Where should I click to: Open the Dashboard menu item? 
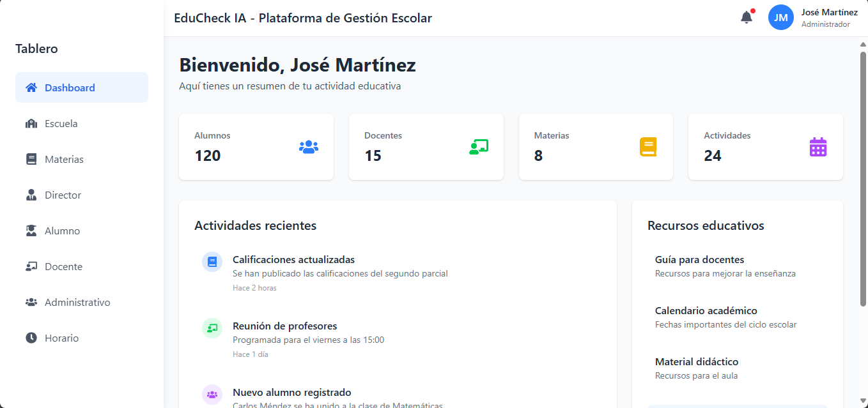click(82, 87)
